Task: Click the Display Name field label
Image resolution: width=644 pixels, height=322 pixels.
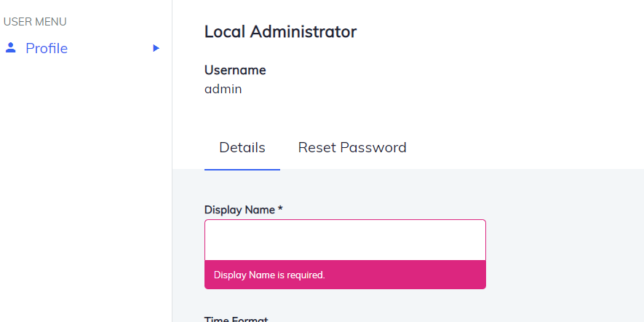Action: coord(239,210)
